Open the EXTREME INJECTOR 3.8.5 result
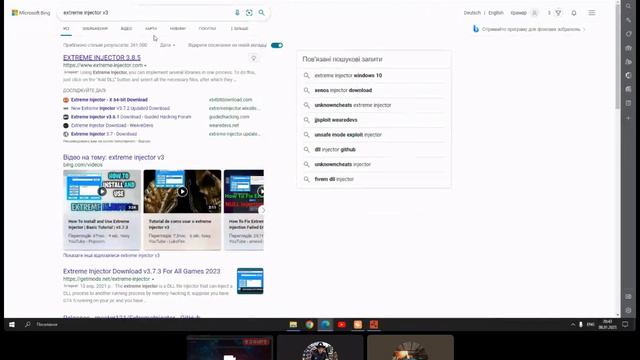Screen dimensions: 640x360 (102, 58)
